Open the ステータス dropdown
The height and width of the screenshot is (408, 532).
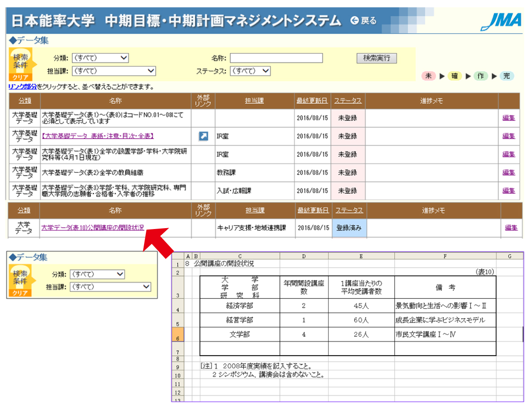click(x=250, y=70)
